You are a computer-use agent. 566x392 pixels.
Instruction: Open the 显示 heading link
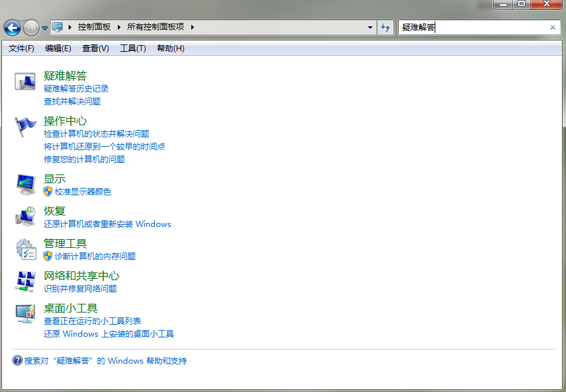click(55, 178)
